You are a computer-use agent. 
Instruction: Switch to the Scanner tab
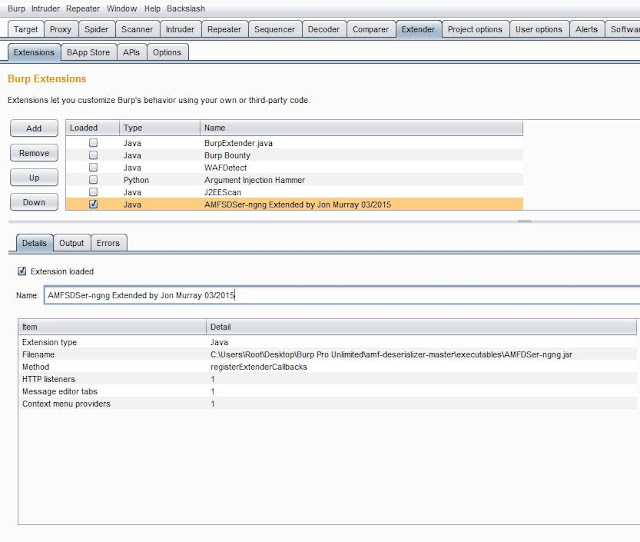[137, 29]
